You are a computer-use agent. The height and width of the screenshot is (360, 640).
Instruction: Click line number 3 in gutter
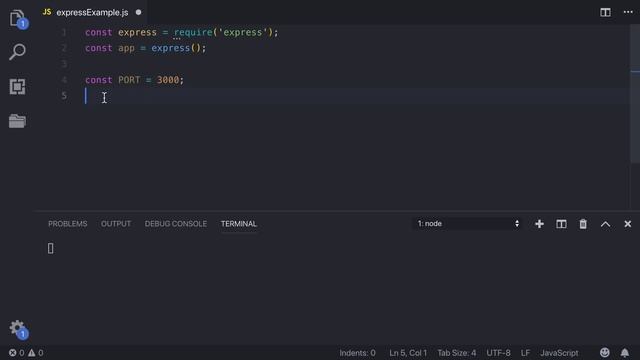pyautogui.click(x=64, y=64)
